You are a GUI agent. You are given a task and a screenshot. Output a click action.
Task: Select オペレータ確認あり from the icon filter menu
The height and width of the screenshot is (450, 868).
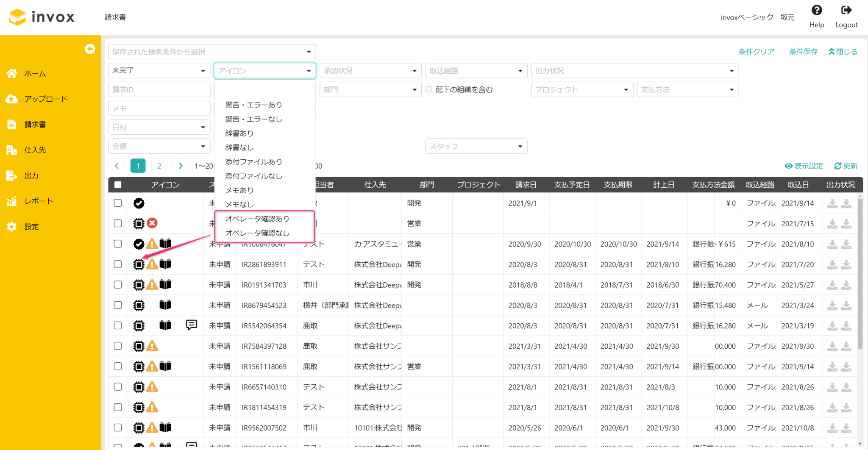[257, 219]
